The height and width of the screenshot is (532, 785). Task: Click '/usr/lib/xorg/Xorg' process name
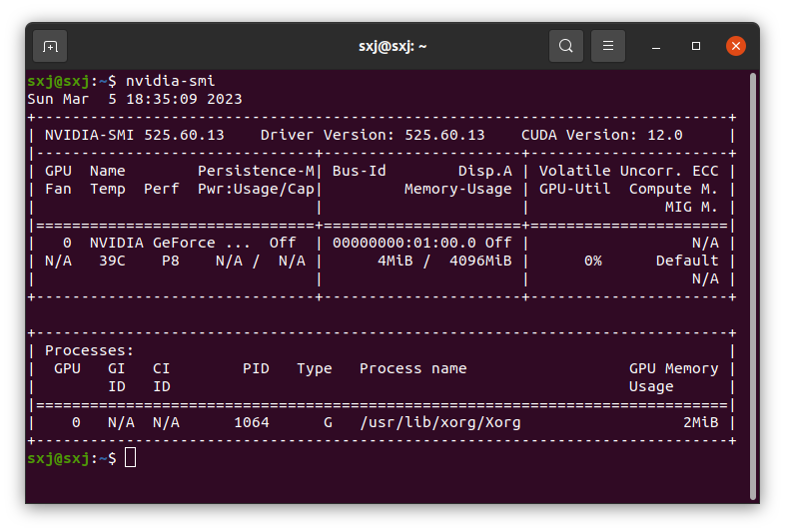tap(440, 423)
